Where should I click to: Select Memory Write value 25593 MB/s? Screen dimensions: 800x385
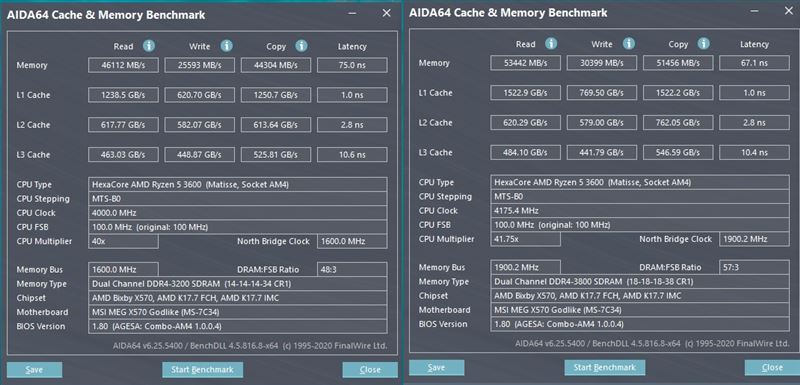[199, 65]
